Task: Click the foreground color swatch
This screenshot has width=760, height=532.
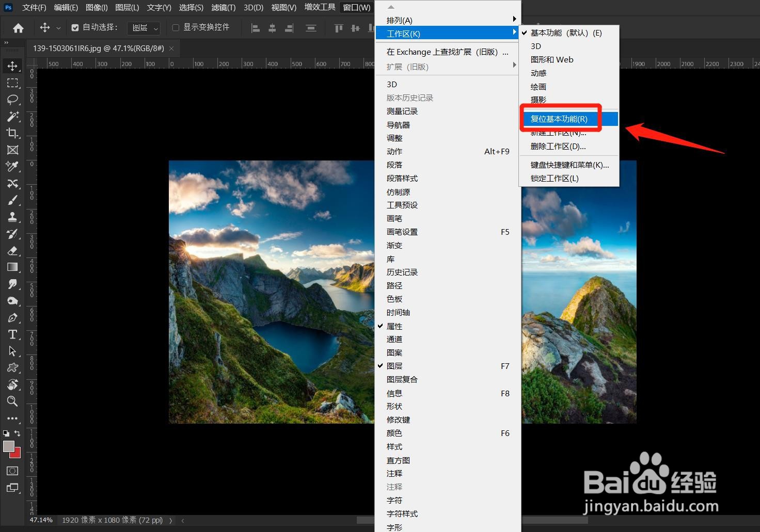Action: (x=8, y=446)
